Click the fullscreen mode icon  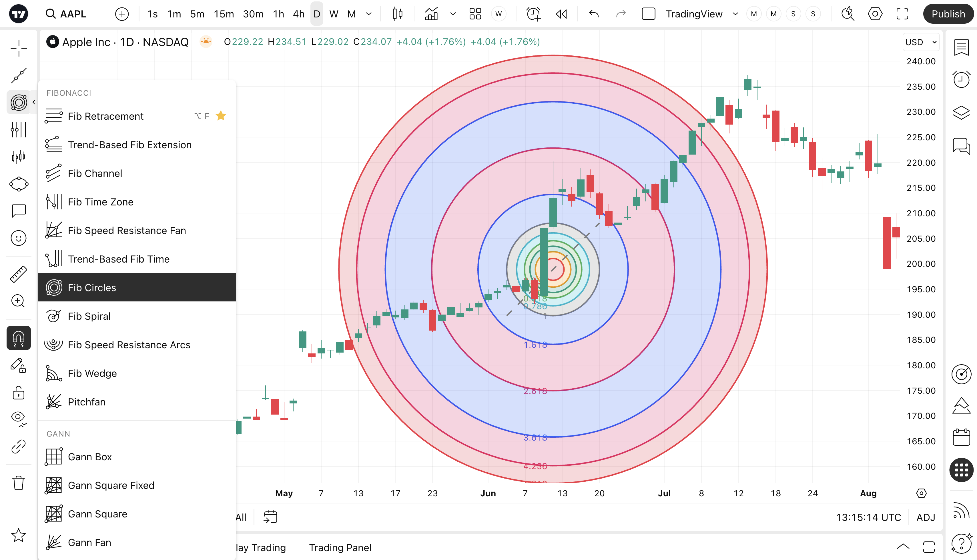[902, 14]
